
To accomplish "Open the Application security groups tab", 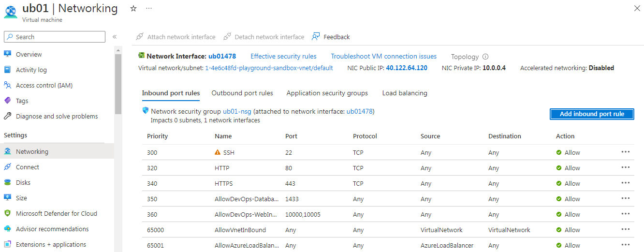I will [x=327, y=93].
